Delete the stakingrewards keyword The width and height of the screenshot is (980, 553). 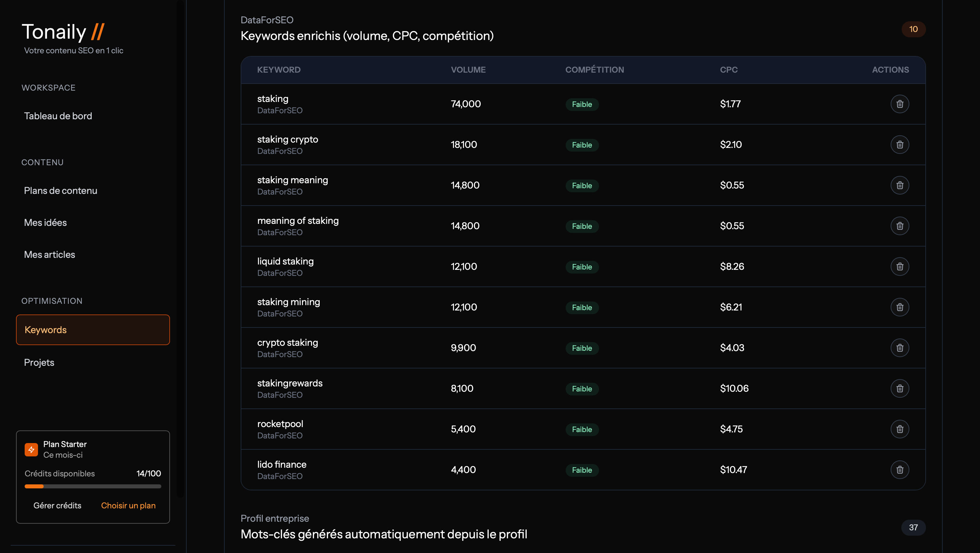[899, 388]
